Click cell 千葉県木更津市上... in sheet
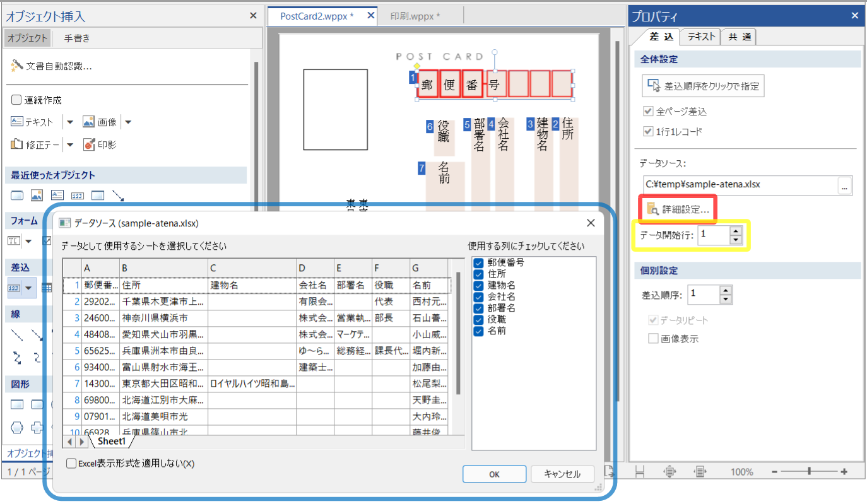 tap(163, 302)
